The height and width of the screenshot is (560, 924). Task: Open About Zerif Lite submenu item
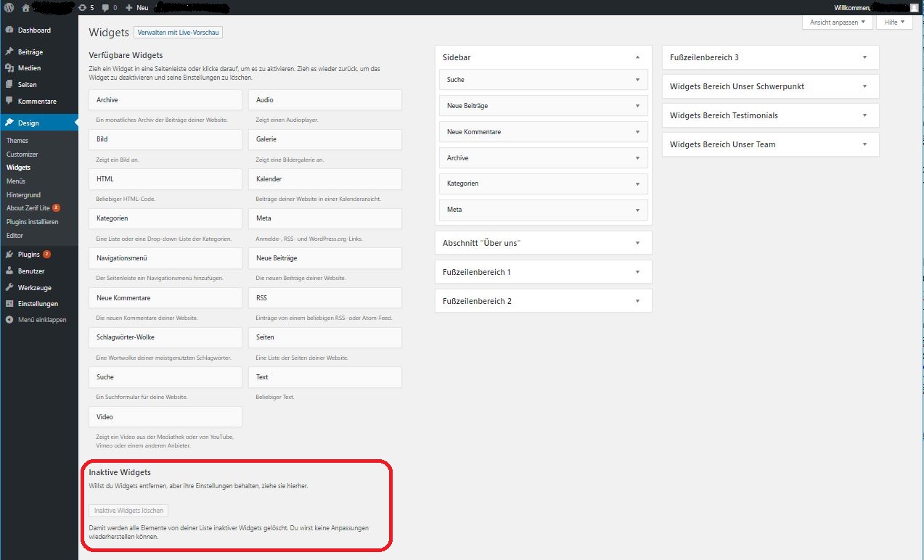click(28, 208)
